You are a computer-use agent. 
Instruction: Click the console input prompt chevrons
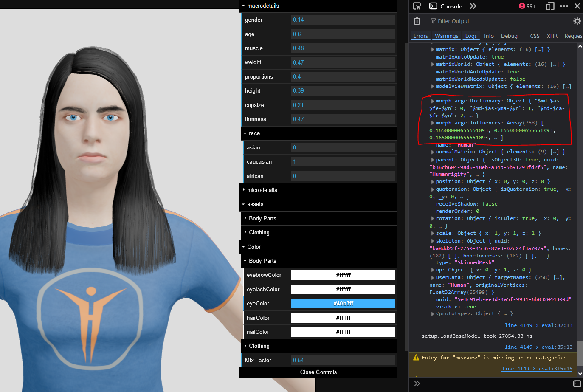point(417,384)
